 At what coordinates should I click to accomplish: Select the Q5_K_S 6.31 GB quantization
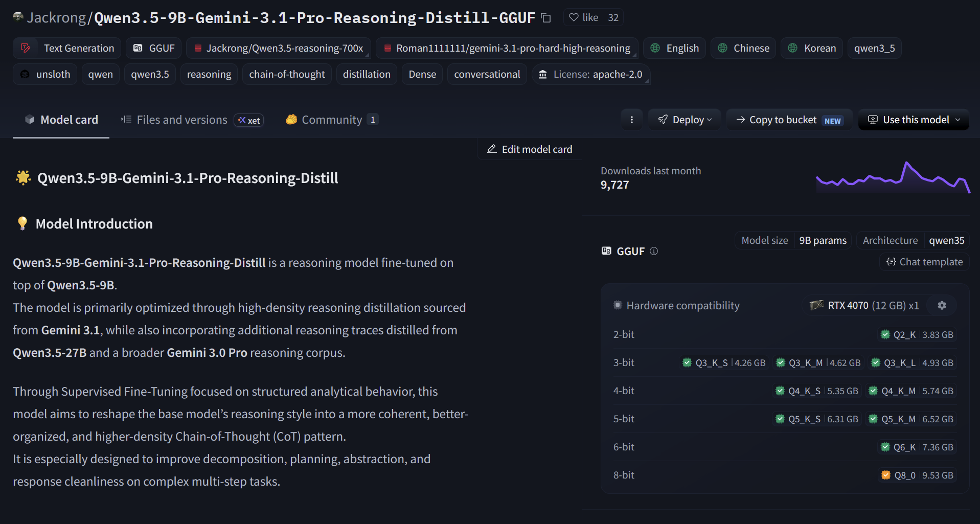[x=817, y=419]
